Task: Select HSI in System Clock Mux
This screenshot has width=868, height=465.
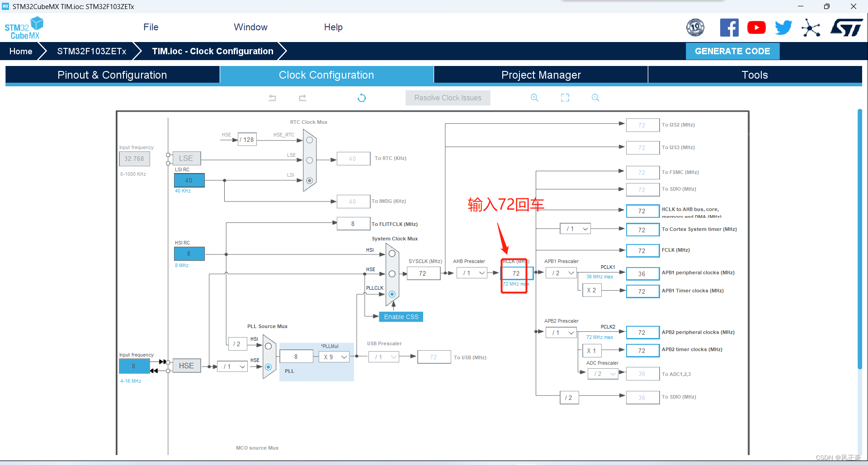Action: coord(392,254)
